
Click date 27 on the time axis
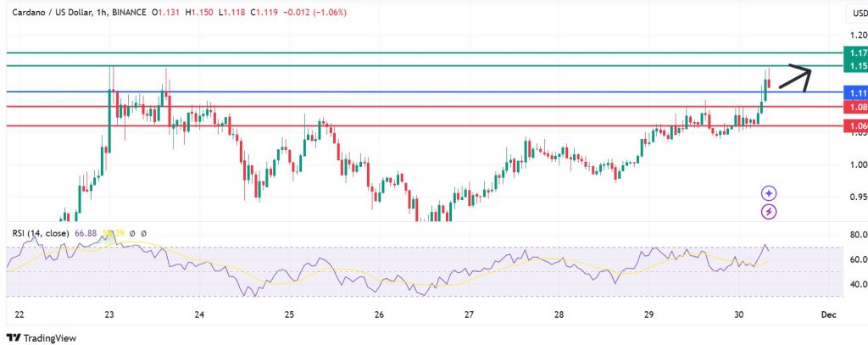(x=469, y=314)
